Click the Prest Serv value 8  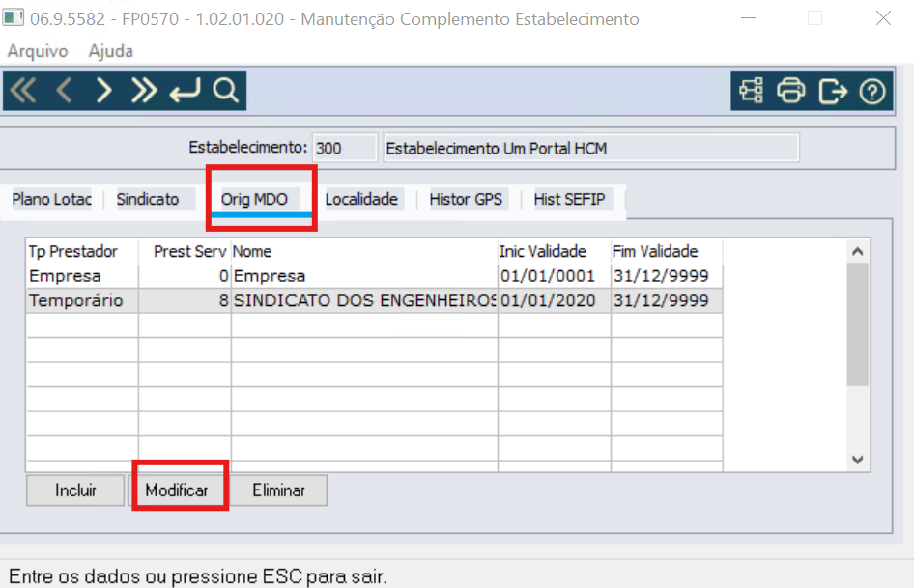click(x=185, y=300)
